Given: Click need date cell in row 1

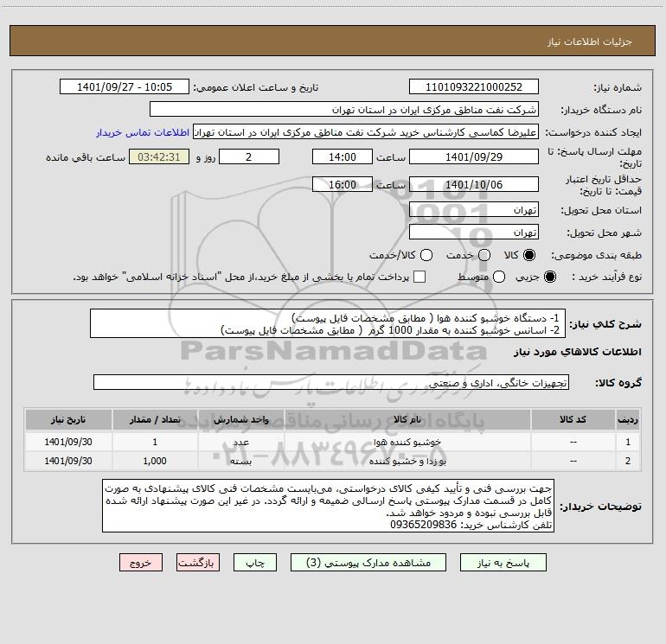Looking at the screenshot, I should click(x=68, y=442).
